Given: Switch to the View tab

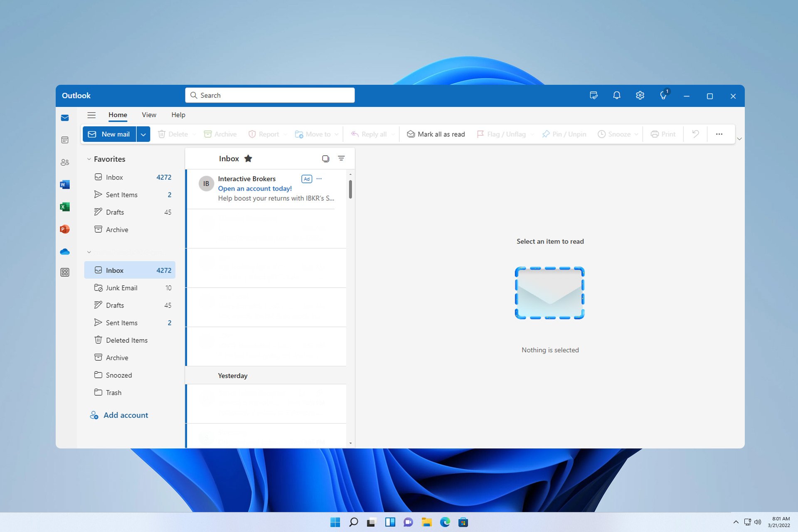Looking at the screenshot, I should 149,115.
